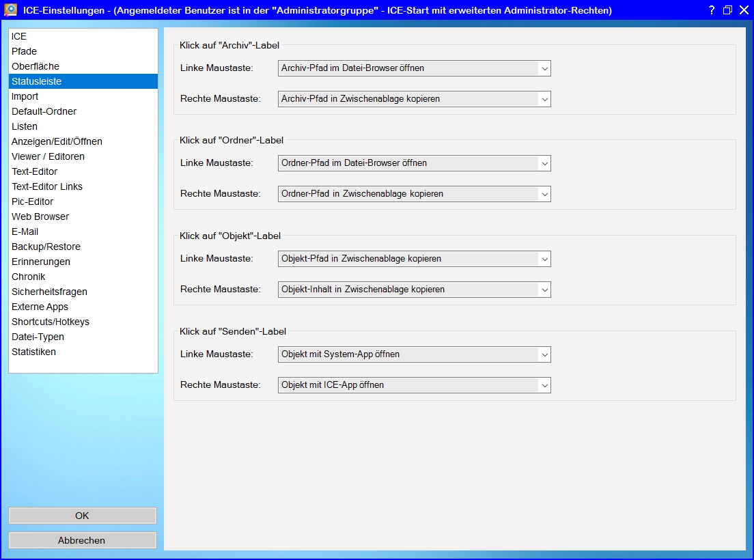Click 'Klick auf "Ordner"-Label' group title
The width and height of the screenshot is (754, 560).
pos(232,141)
